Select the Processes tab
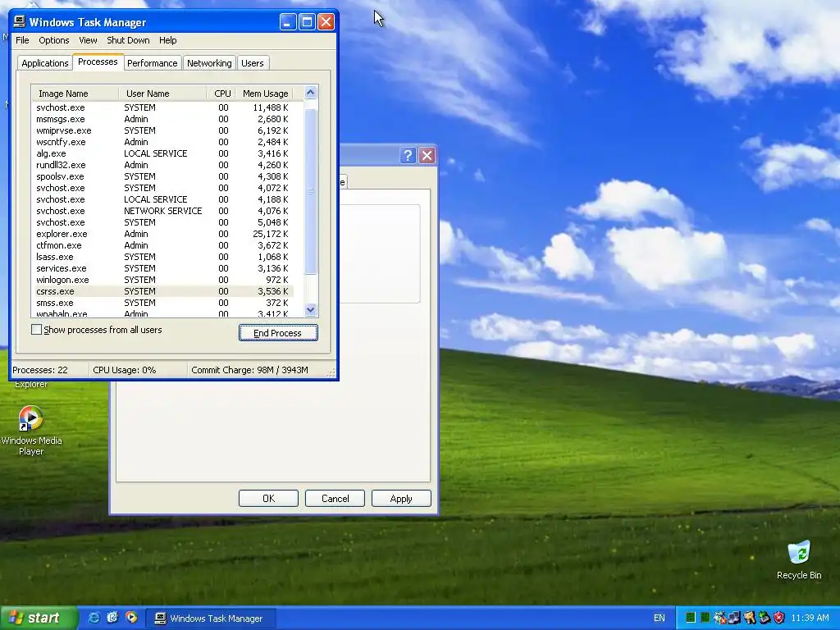Viewport: 840px width, 630px height. pyautogui.click(x=98, y=62)
